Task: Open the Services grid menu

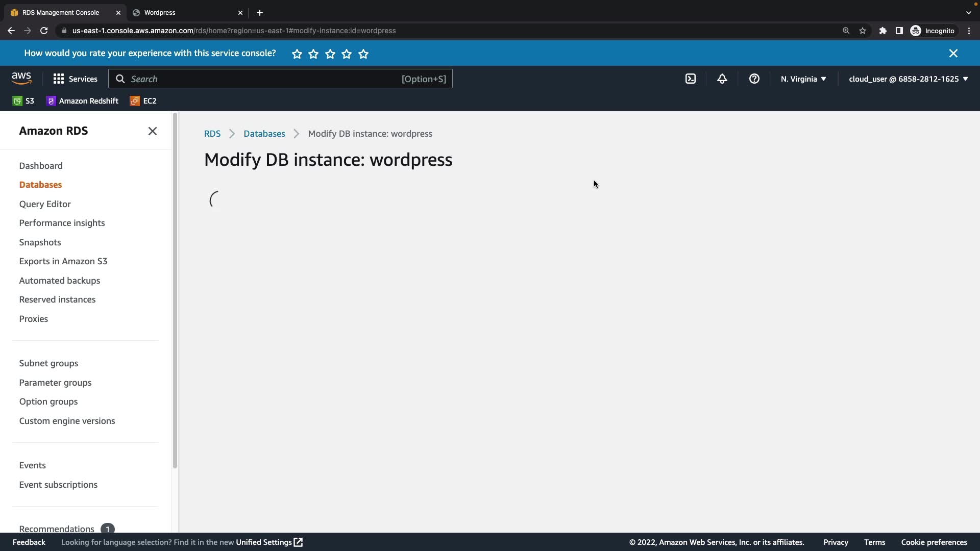Action: click(x=75, y=79)
